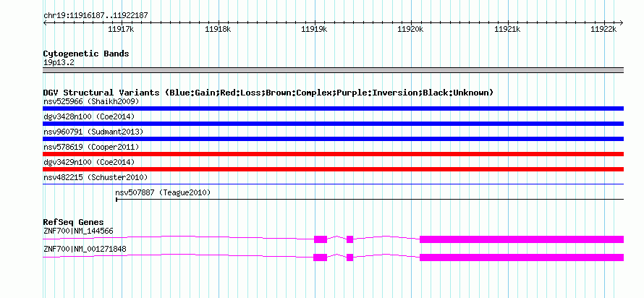
Task: Click the large last exon of NM_001271848
Action: coord(522,257)
